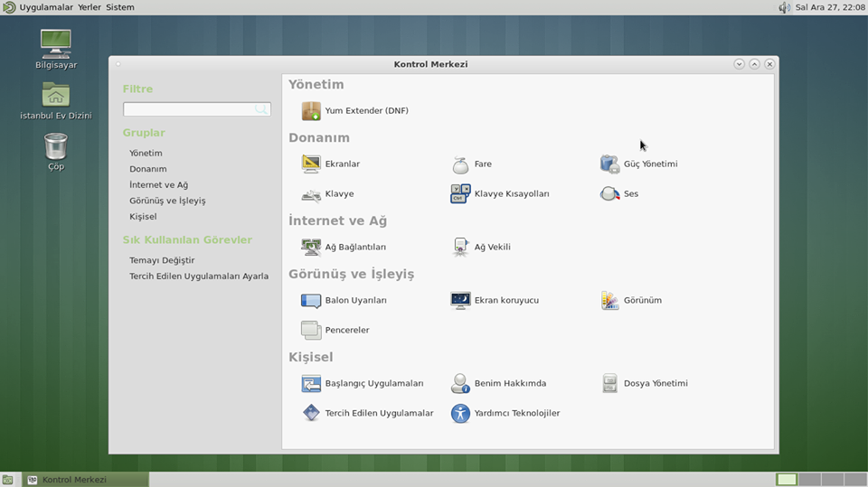868x487 pixels.
Task: Open the Görünüm appearance icon
Action: 609,300
